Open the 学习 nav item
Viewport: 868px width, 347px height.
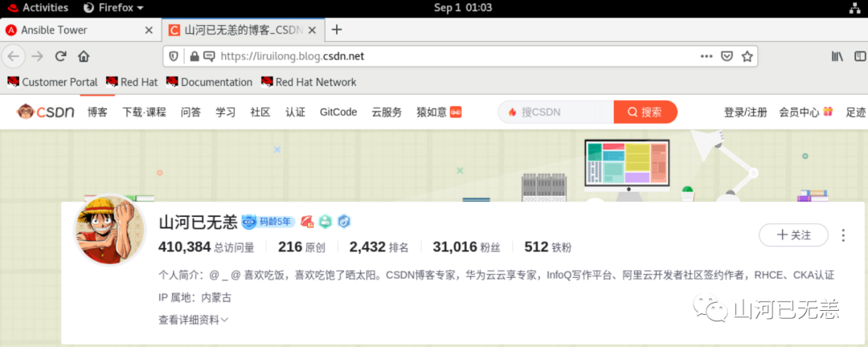pos(225,112)
